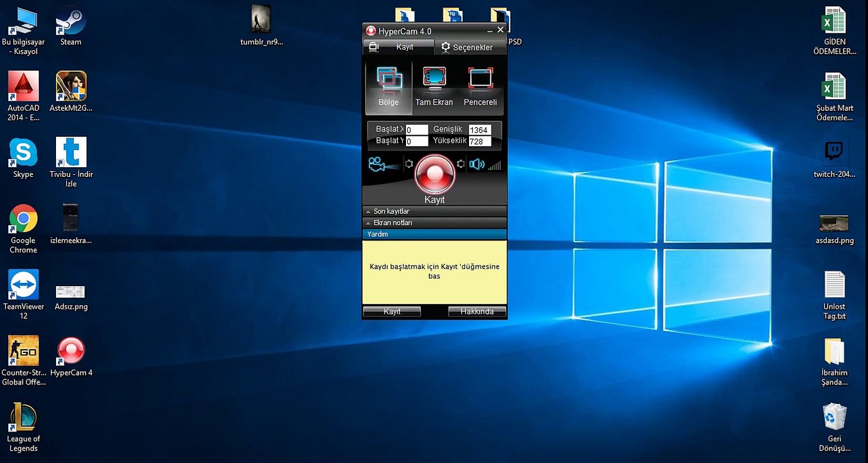Open audio settings gear right of record
The width and height of the screenshot is (868, 463).
[461, 165]
